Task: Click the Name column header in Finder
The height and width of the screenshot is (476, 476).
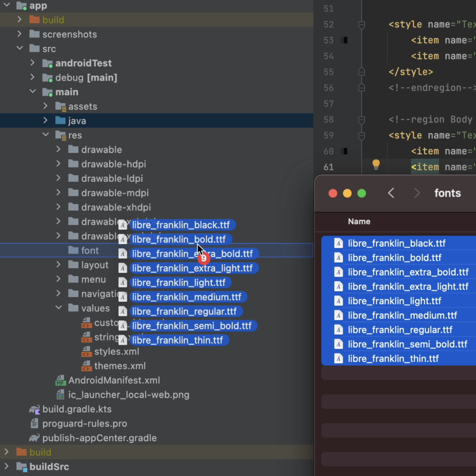Action: click(359, 221)
